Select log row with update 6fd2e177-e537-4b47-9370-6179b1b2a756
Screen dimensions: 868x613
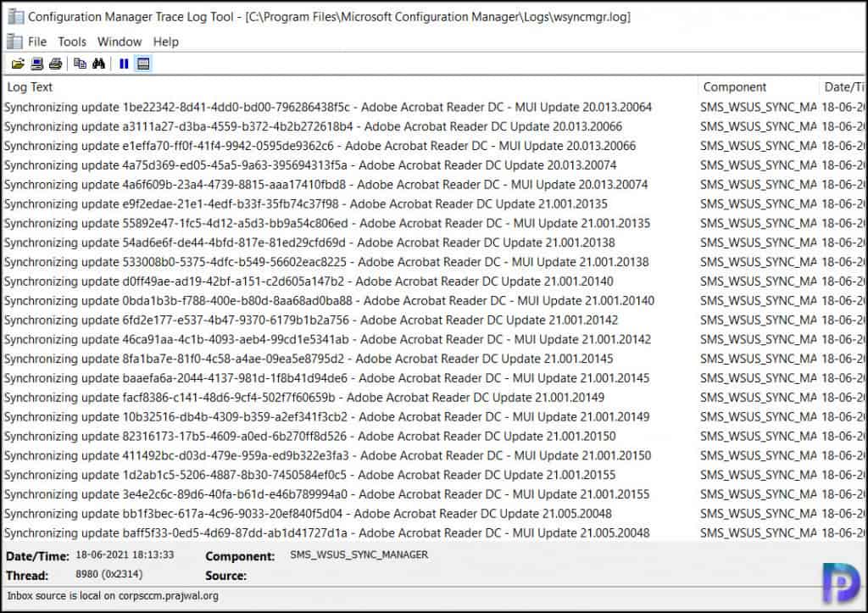(x=433, y=320)
